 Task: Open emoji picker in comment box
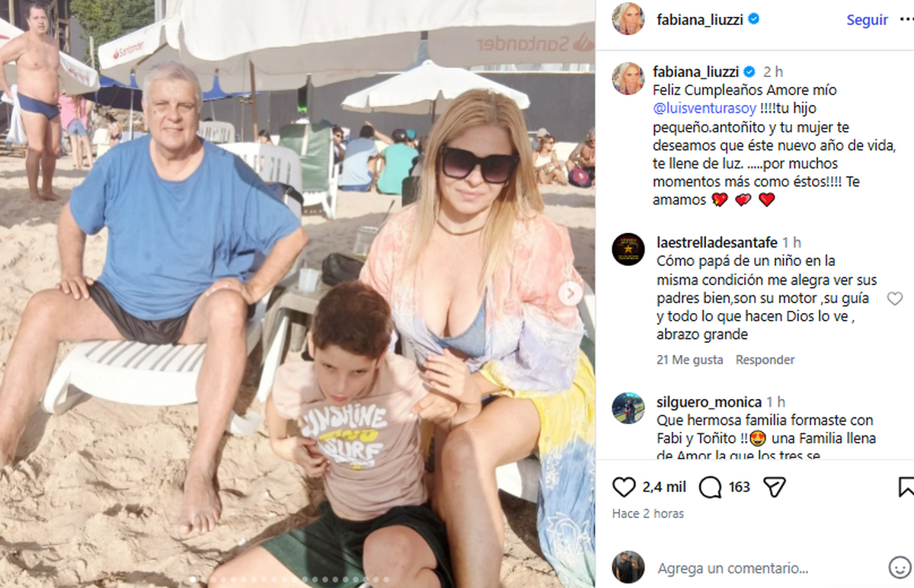tap(900, 567)
